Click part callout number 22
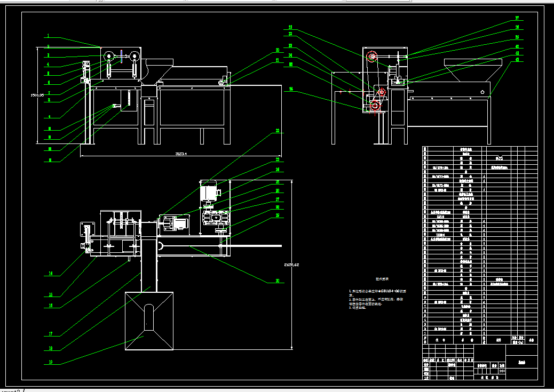 [278, 131]
